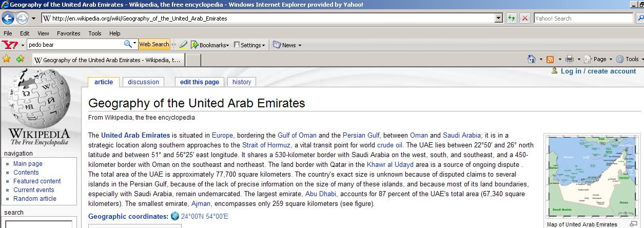Expand the Yahoo toolbar Settings dropdown
Screen dimensions: 644x228
tap(250, 45)
